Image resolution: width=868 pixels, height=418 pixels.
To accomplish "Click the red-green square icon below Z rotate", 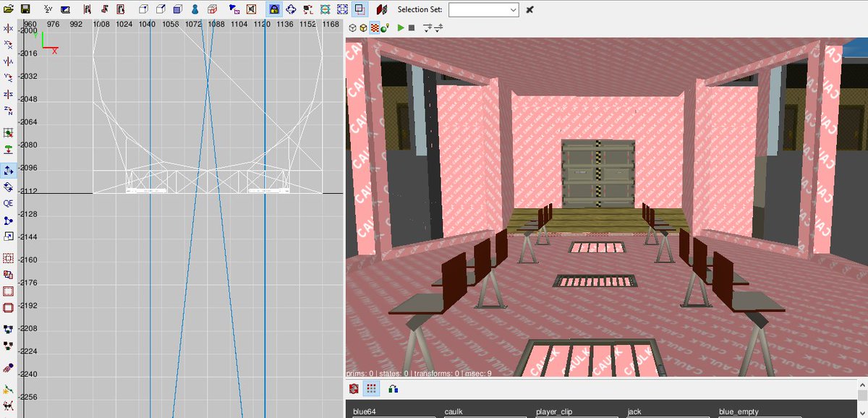I will click(8, 133).
